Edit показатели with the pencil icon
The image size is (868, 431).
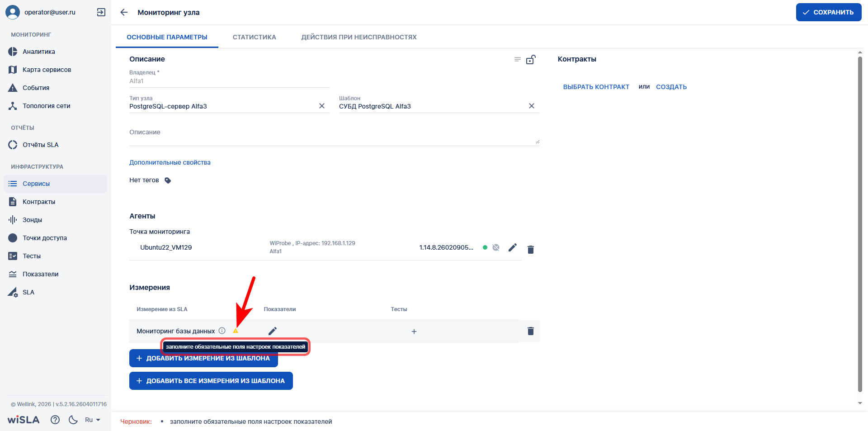coord(272,331)
